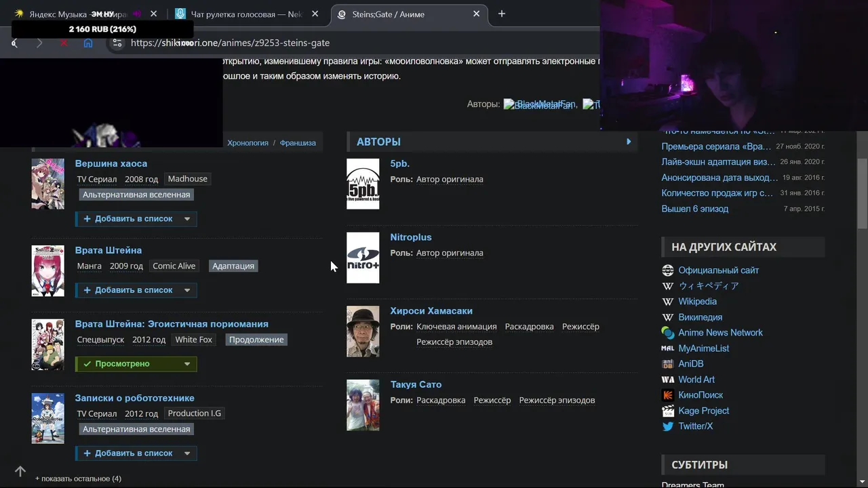Open the MyAnimeList link
Screen dimensions: 868x488
click(704, 348)
